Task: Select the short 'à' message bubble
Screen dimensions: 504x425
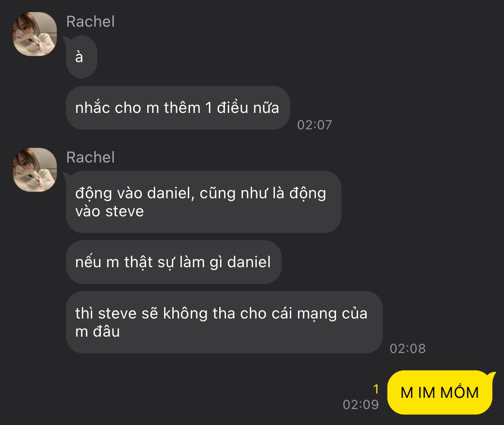Action: click(81, 57)
